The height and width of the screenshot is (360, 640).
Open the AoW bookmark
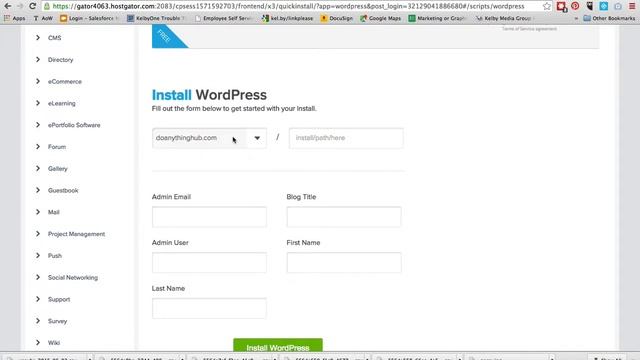[43, 18]
